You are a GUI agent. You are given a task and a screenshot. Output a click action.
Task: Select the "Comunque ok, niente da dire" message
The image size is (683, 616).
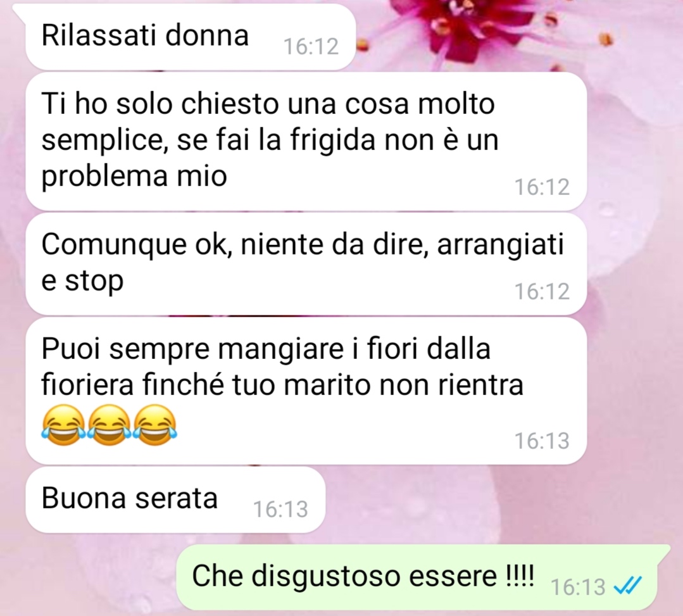(x=306, y=264)
